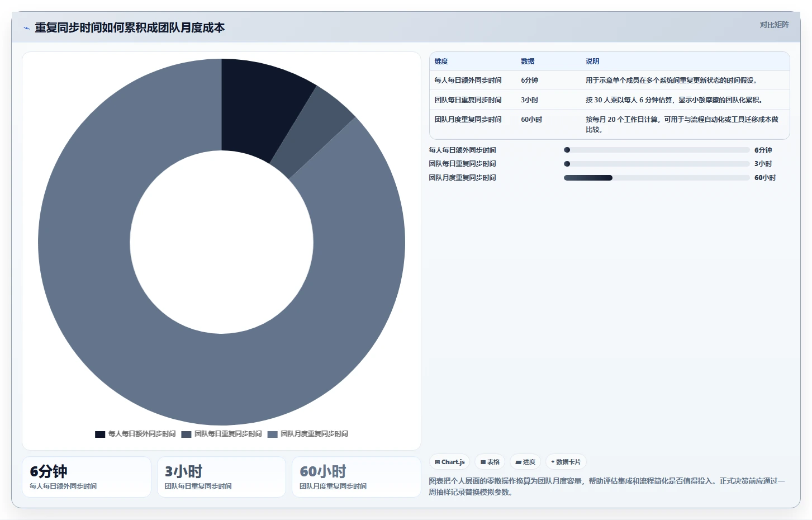Click description starting 用于示意单个成员
Viewport: 812px width, 520px height.
(672, 81)
